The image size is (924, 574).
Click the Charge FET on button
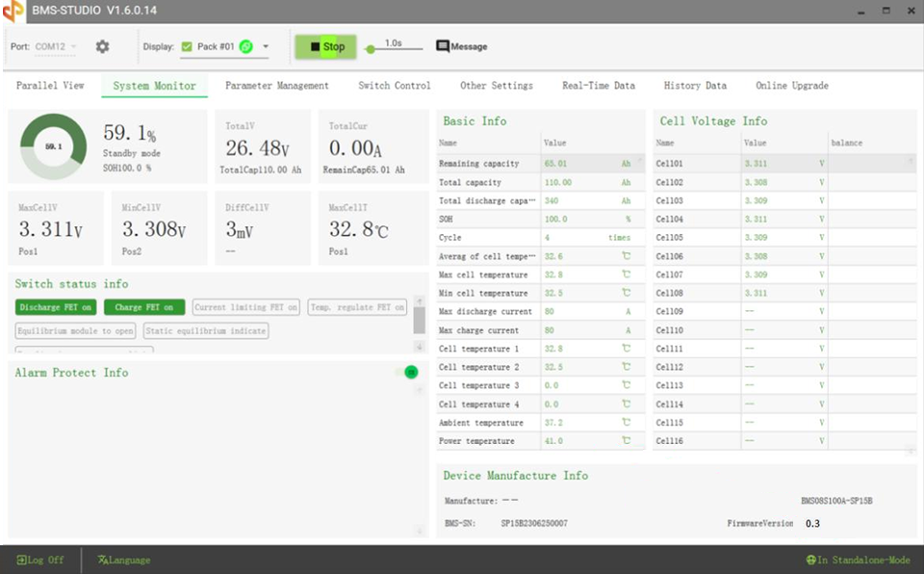(144, 307)
